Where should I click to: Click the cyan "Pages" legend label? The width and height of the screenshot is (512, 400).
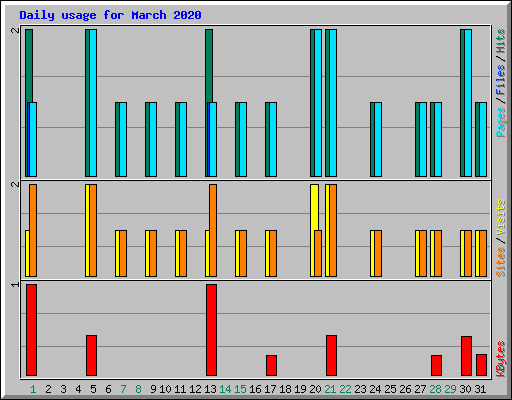501,122
